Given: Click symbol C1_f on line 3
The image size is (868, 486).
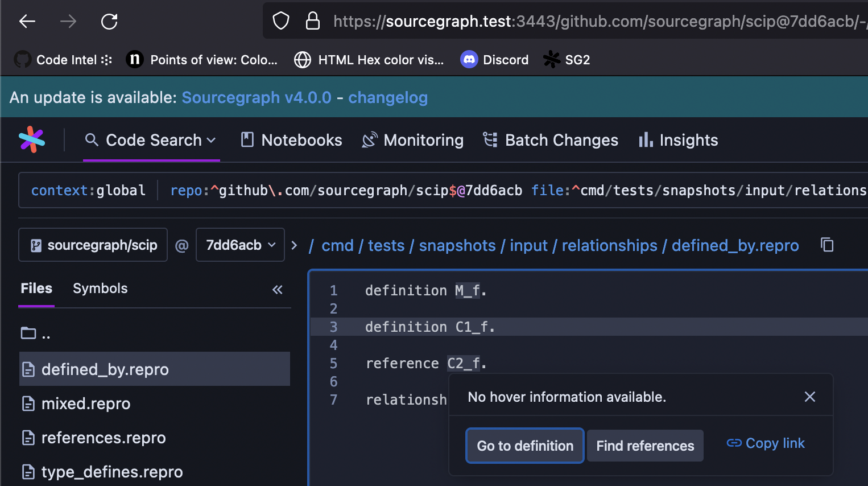Looking at the screenshot, I should pos(472,327).
